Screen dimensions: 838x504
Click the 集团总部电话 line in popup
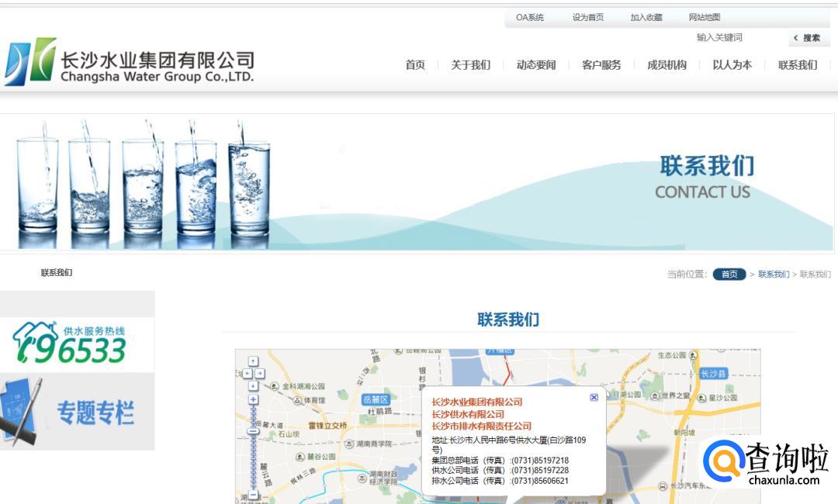[500, 461]
